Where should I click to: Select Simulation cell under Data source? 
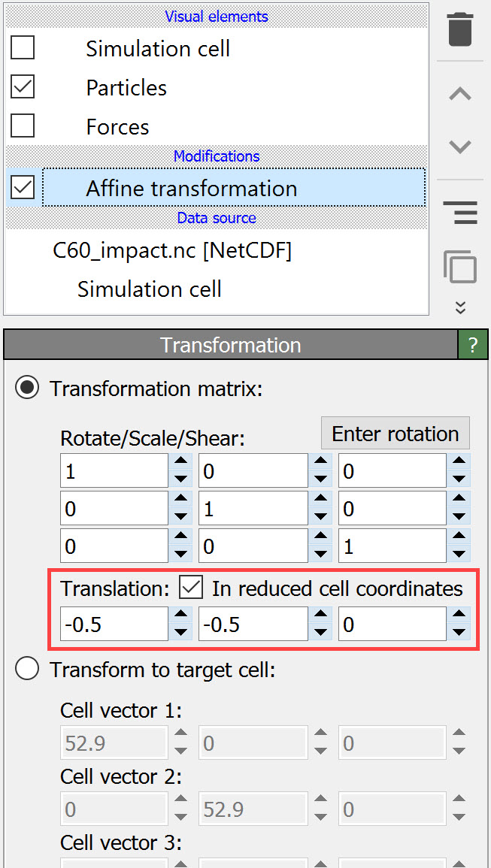(149, 289)
